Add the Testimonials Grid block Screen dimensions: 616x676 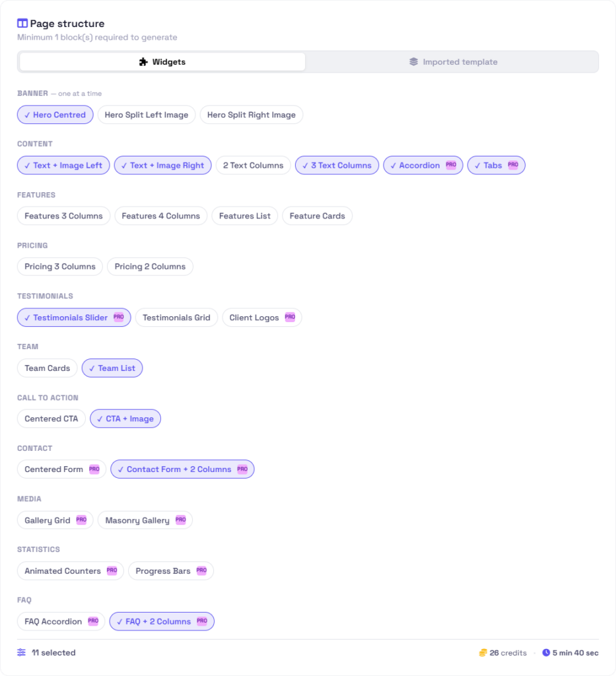click(x=176, y=318)
